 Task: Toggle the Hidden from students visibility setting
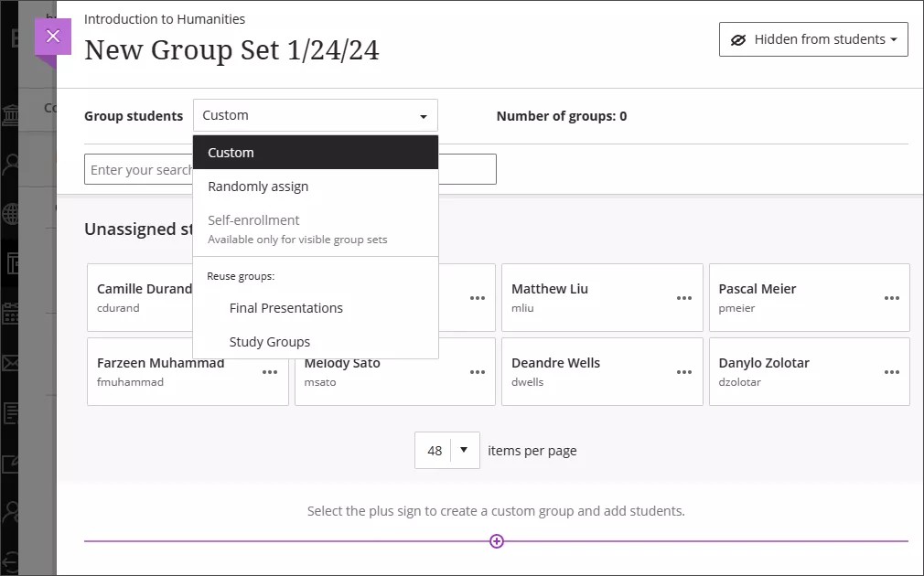click(x=812, y=38)
